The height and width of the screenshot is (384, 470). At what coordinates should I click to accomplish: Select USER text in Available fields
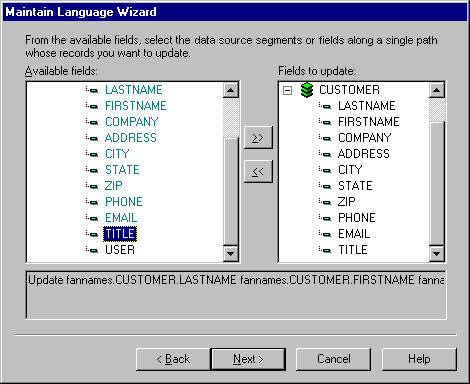[120, 250]
